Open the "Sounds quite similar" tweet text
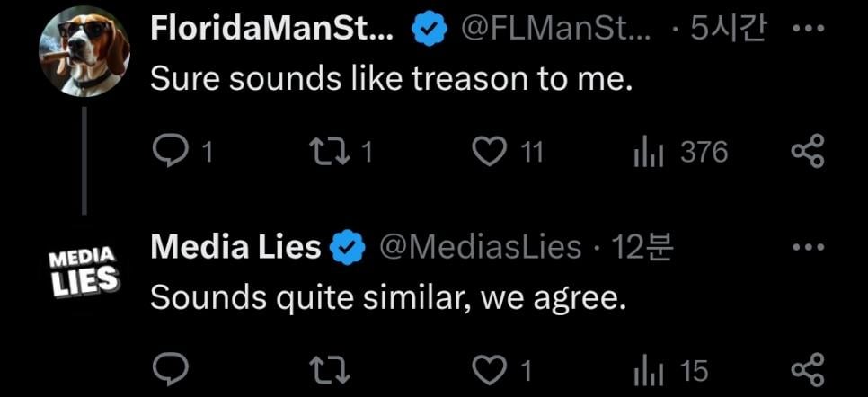This screenshot has height=397, width=868. (386, 298)
